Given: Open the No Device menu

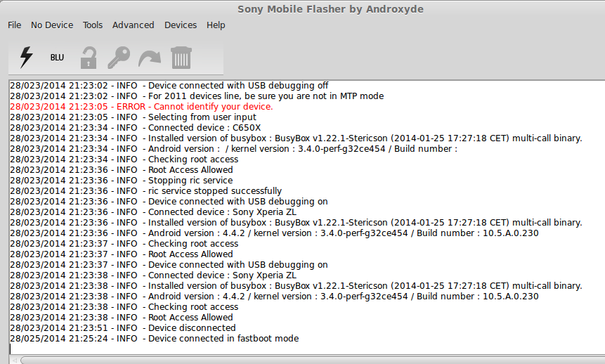Looking at the screenshot, I should [x=52, y=25].
